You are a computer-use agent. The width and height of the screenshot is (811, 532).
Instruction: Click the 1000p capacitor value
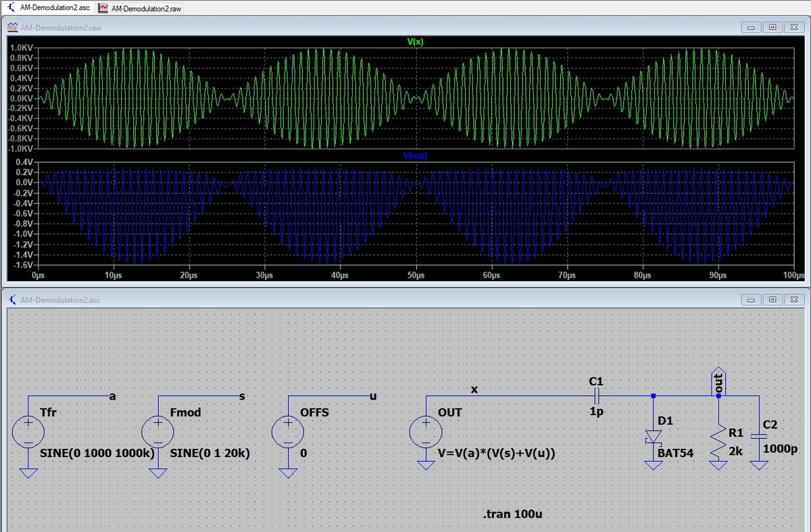[x=779, y=448]
